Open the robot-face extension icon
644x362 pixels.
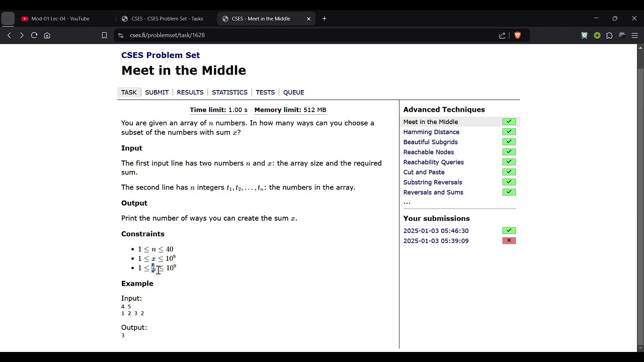(584, 35)
